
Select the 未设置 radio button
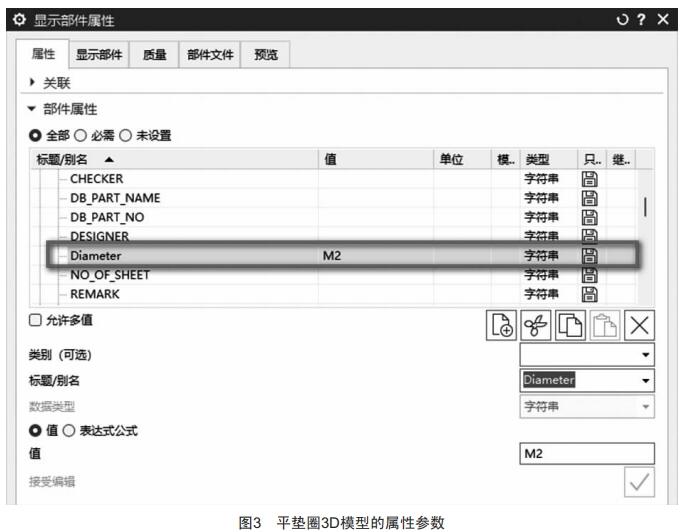point(125,136)
